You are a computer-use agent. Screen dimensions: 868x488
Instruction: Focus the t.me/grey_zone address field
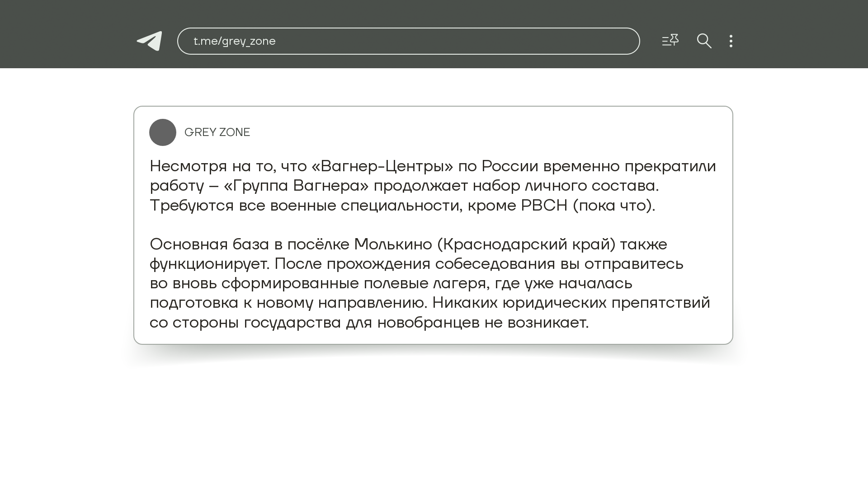click(408, 41)
